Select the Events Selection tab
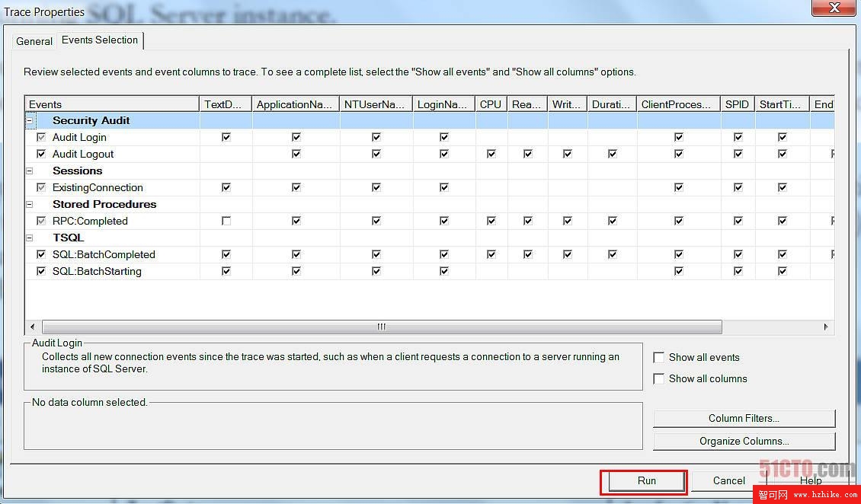861x504 pixels. point(100,40)
